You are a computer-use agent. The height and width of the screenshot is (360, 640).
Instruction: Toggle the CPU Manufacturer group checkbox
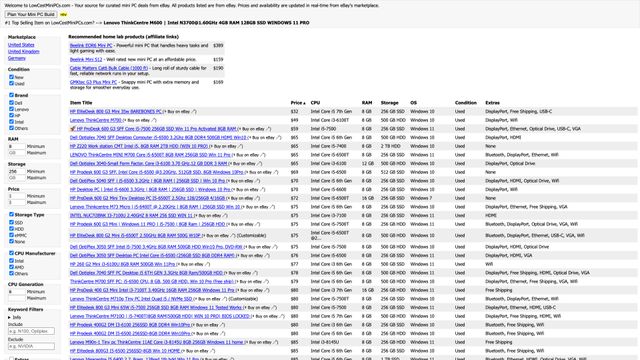11,253
